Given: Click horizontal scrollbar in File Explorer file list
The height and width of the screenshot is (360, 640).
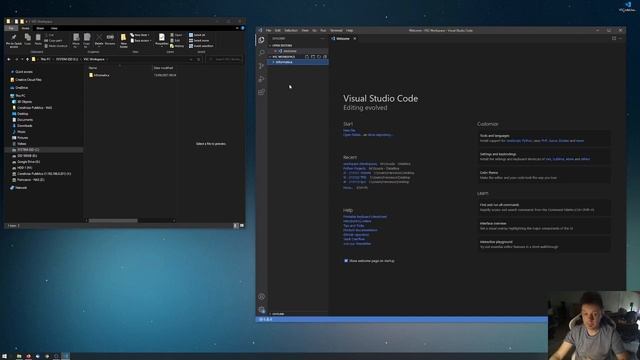Looking at the screenshot, I should point(113,220).
